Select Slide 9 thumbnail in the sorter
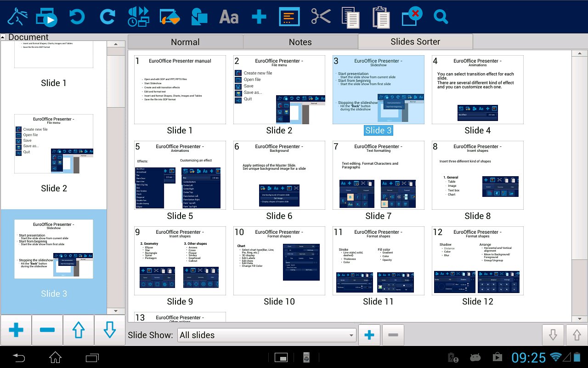The height and width of the screenshot is (368, 588). (180, 261)
